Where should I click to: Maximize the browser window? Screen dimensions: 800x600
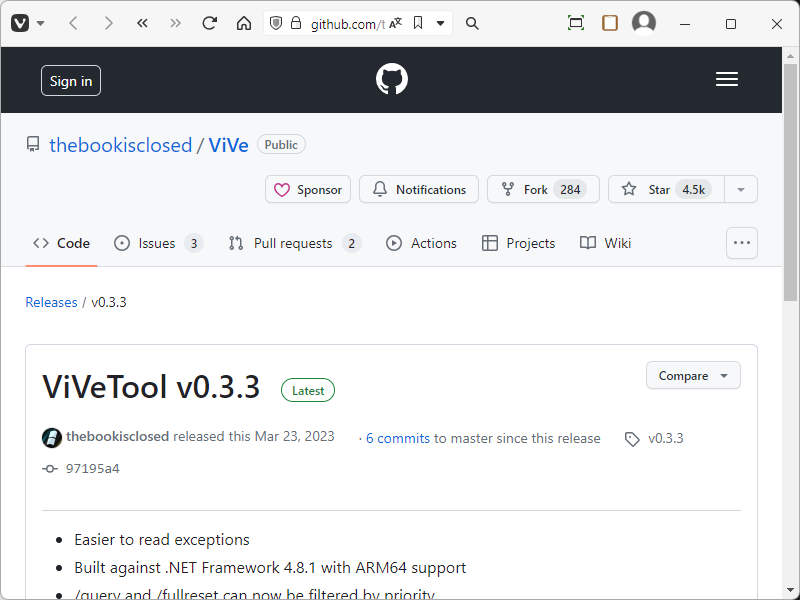tap(731, 24)
